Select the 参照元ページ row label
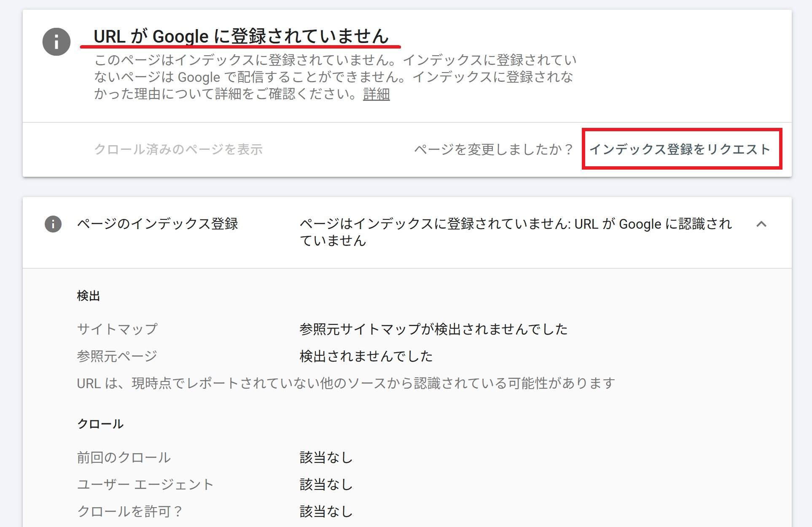812x527 pixels. (117, 356)
